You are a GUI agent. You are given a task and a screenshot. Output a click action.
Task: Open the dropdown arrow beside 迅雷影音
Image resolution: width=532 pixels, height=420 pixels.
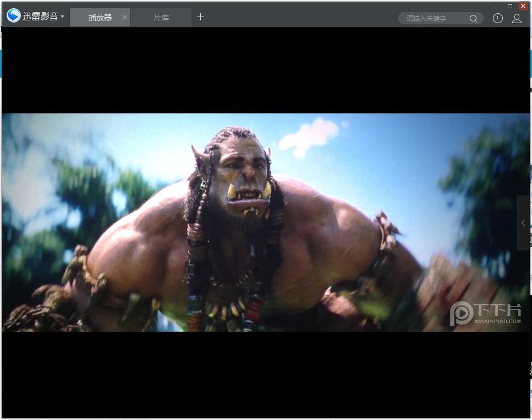63,17
